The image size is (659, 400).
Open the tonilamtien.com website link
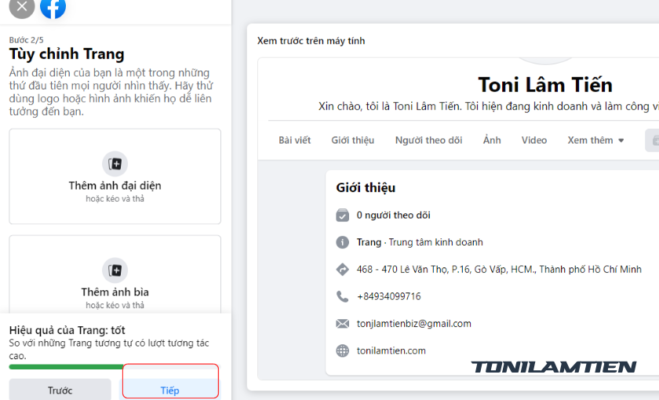click(x=391, y=351)
